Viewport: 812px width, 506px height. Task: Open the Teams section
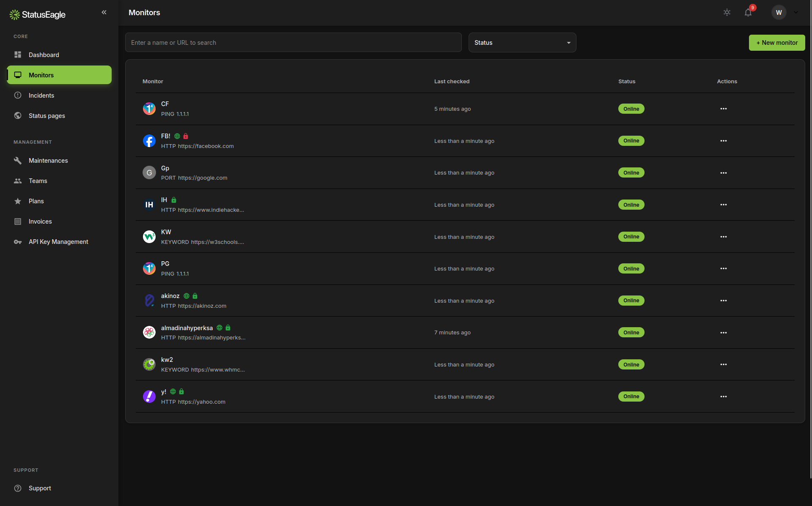pos(38,181)
